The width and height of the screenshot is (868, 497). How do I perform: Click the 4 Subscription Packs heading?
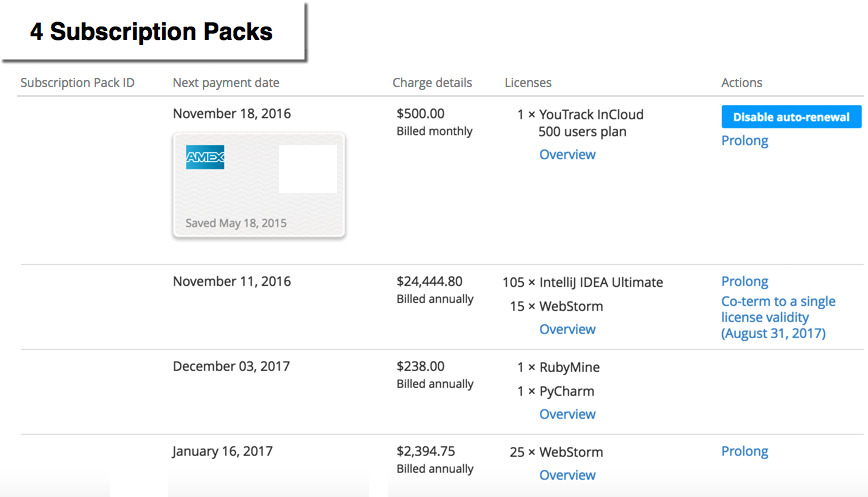tap(151, 32)
